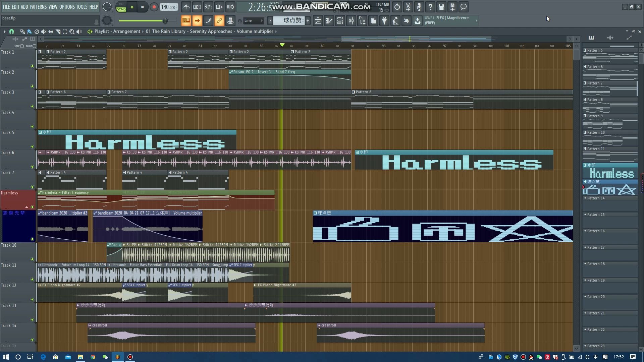Open the TOOLS menu
The width and height of the screenshot is (644, 362).
tap(82, 7)
